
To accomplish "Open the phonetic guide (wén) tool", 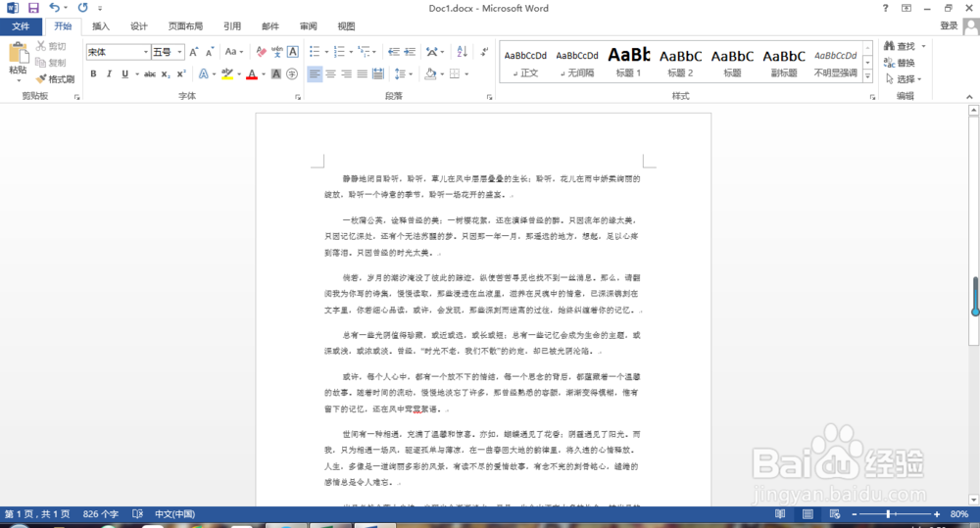I will pyautogui.click(x=277, y=52).
